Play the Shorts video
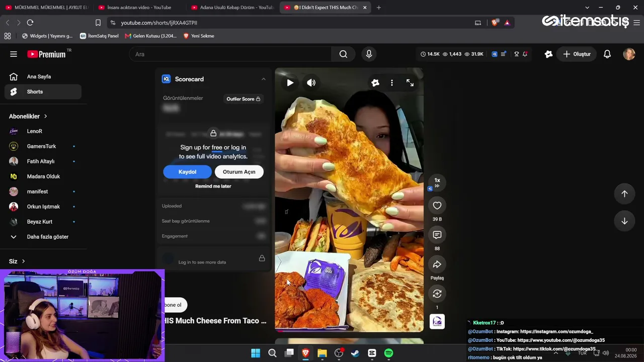The image size is (644, 362). point(290,83)
